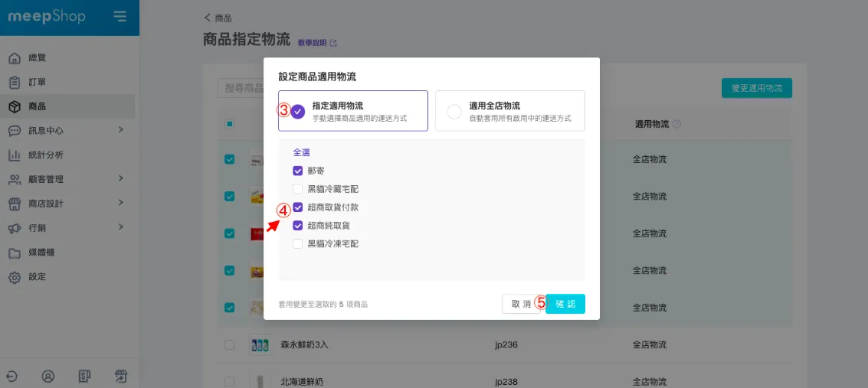Screen dimensions: 868x388
Task: Check the 黑貓冷藏宅配 checkbox
Action: [298, 189]
